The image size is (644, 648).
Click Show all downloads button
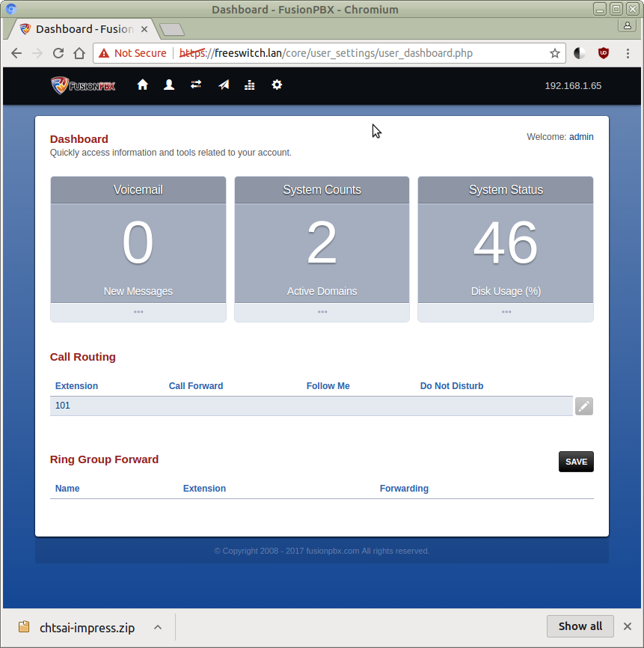[x=580, y=626]
